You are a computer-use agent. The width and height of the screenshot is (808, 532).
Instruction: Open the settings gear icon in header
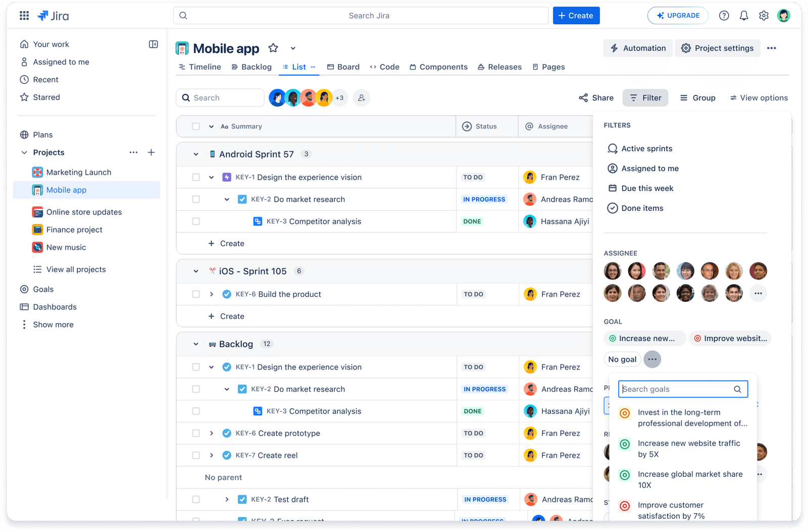coord(764,16)
